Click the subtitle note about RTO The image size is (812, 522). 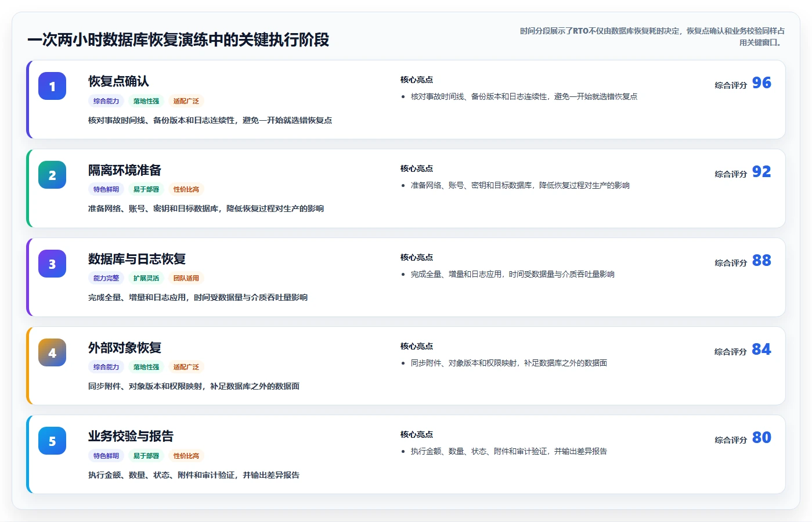click(652, 37)
